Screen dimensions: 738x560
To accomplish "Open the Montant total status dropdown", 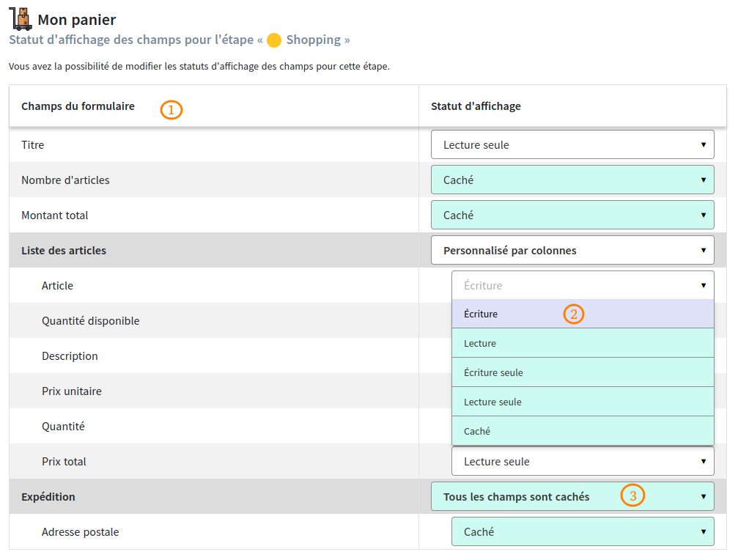I will 572,215.
